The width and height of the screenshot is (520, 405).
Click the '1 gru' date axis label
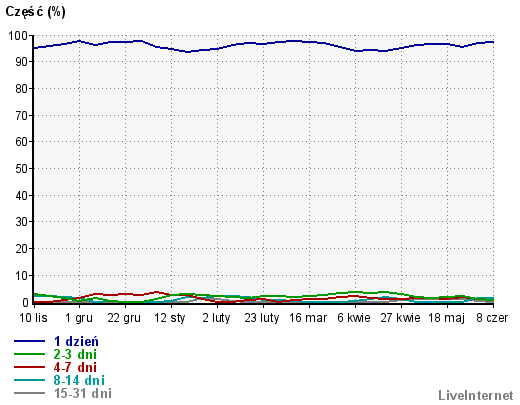[79, 318]
